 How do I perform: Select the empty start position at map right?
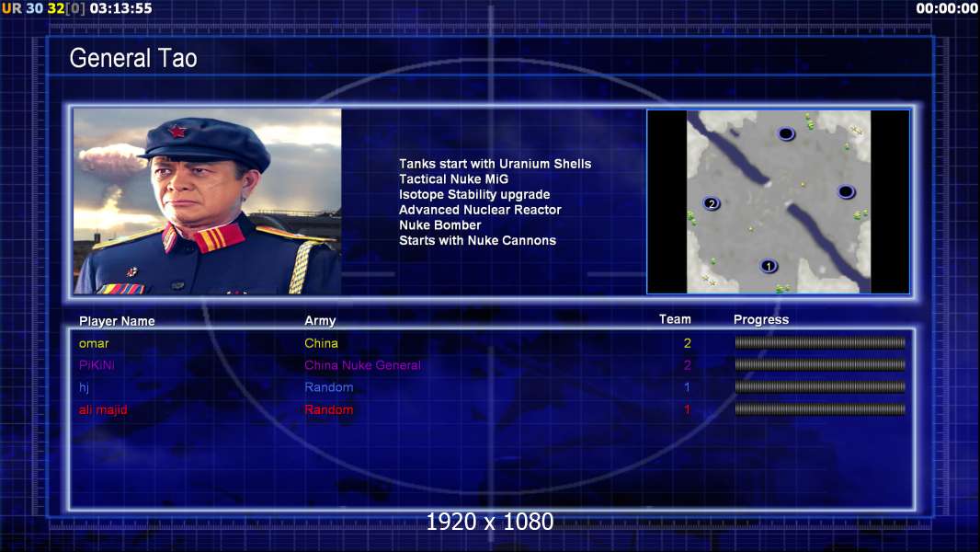(x=847, y=191)
